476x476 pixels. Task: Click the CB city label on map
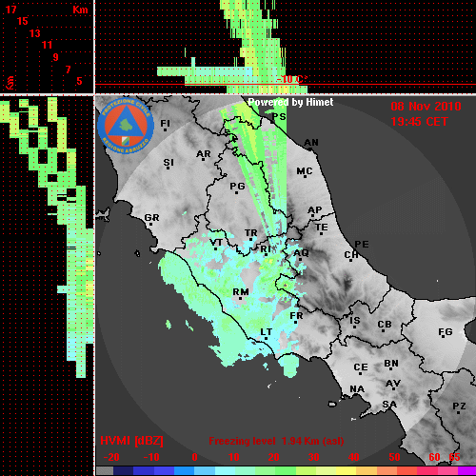pyautogui.click(x=385, y=325)
